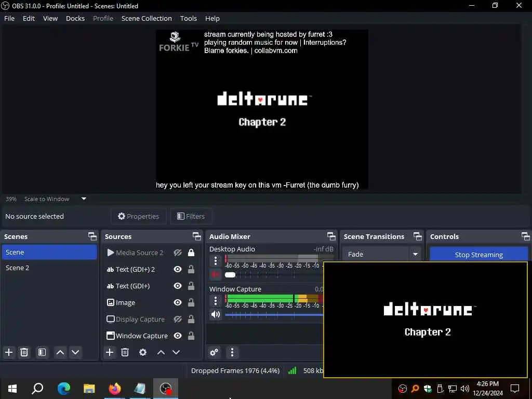
Task: Open Firefox from taskbar
Action: tap(115, 389)
